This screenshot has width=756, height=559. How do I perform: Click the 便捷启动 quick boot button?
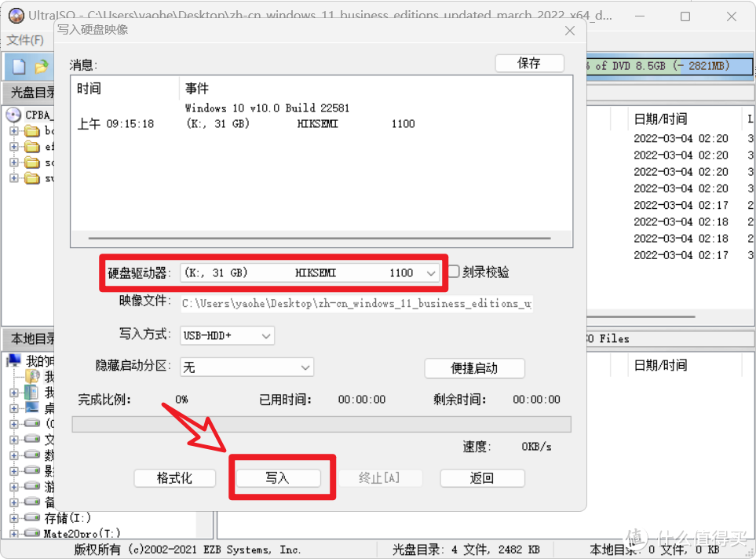(x=474, y=368)
